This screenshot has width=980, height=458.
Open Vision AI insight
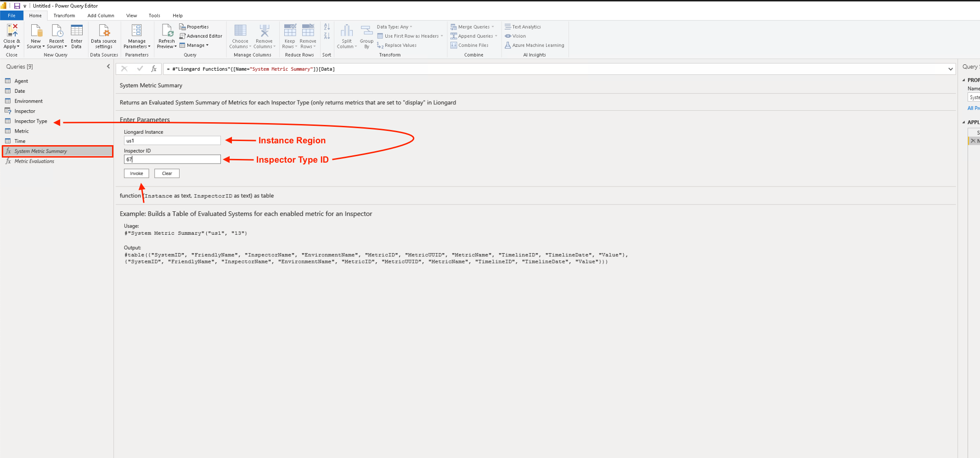click(515, 36)
